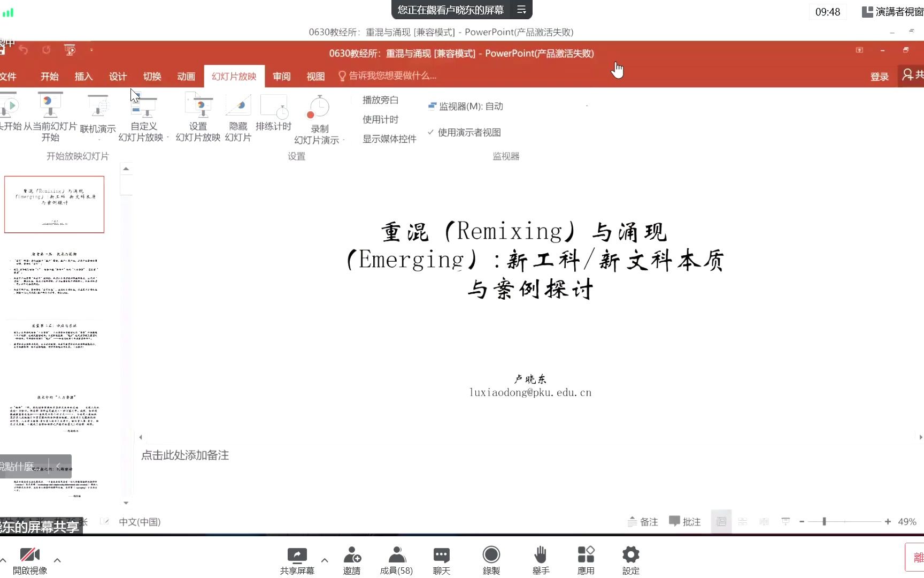Open 設定 settings gear
Image resolution: width=924 pixels, height=578 pixels.
tap(631, 560)
